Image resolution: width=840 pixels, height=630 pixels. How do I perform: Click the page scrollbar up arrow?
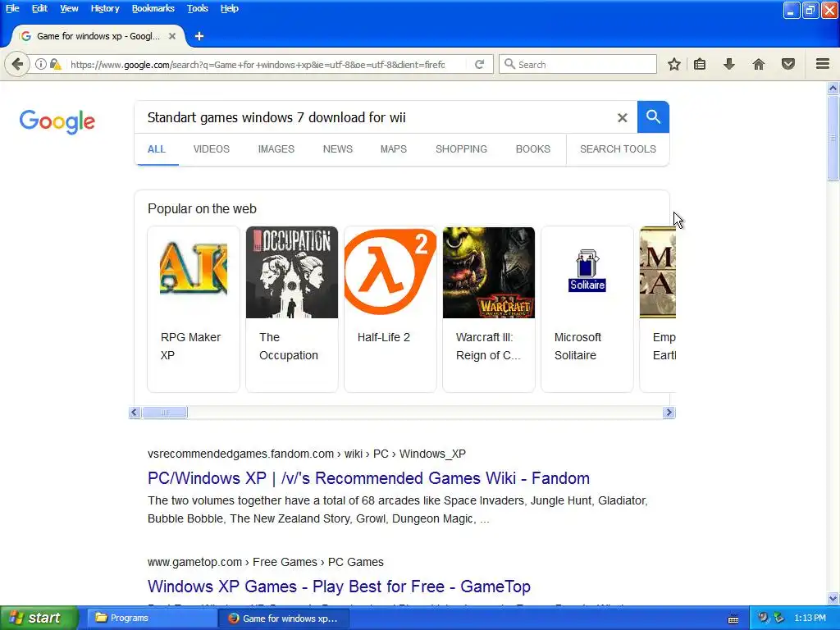(x=833, y=89)
